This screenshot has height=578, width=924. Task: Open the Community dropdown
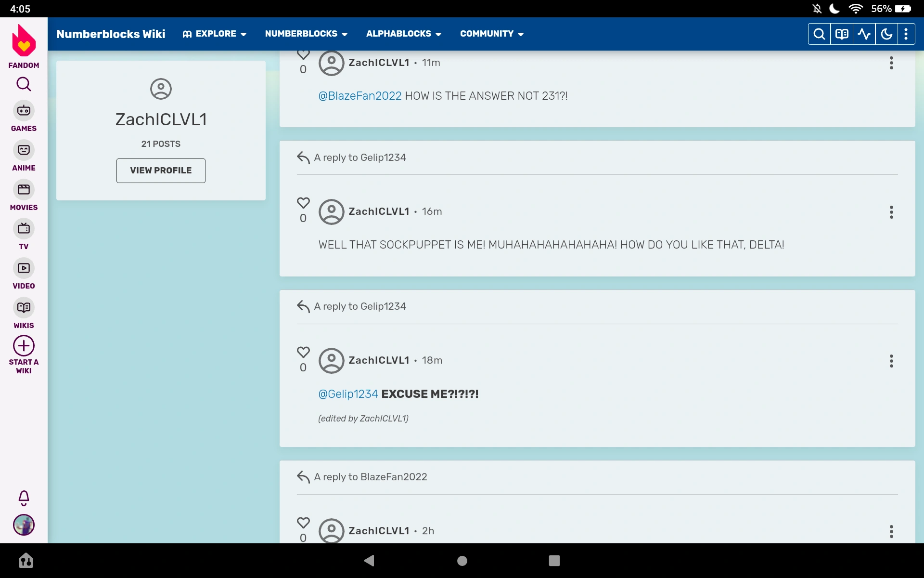(491, 34)
